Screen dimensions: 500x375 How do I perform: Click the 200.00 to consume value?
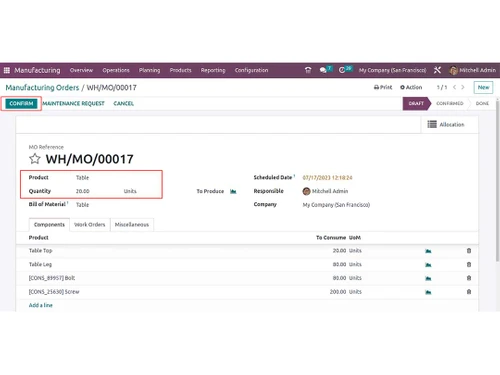pos(338,292)
